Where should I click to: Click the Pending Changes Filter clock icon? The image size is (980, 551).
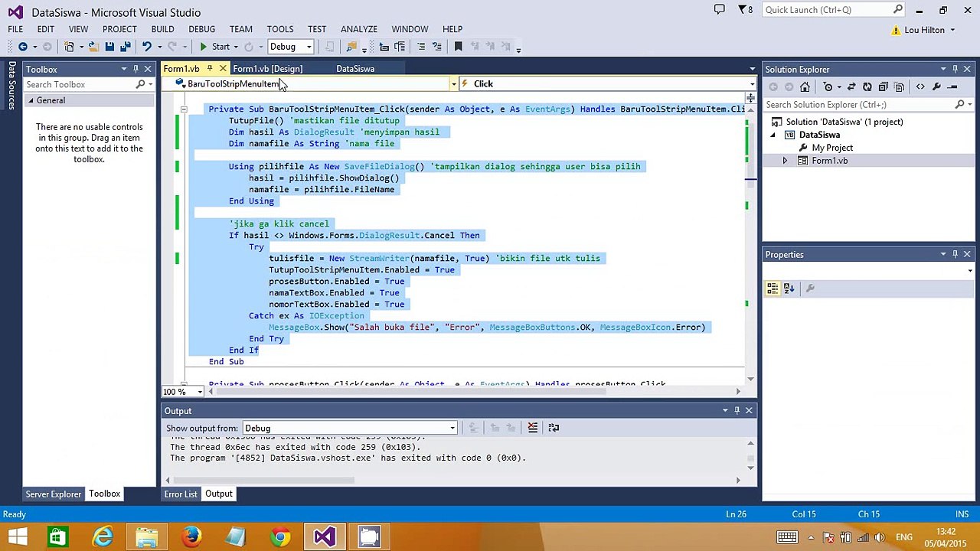pyautogui.click(x=828, y=87)
